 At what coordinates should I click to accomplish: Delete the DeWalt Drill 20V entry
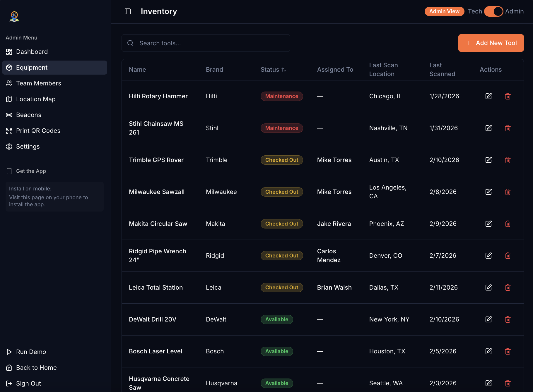[x=508, y=319]
